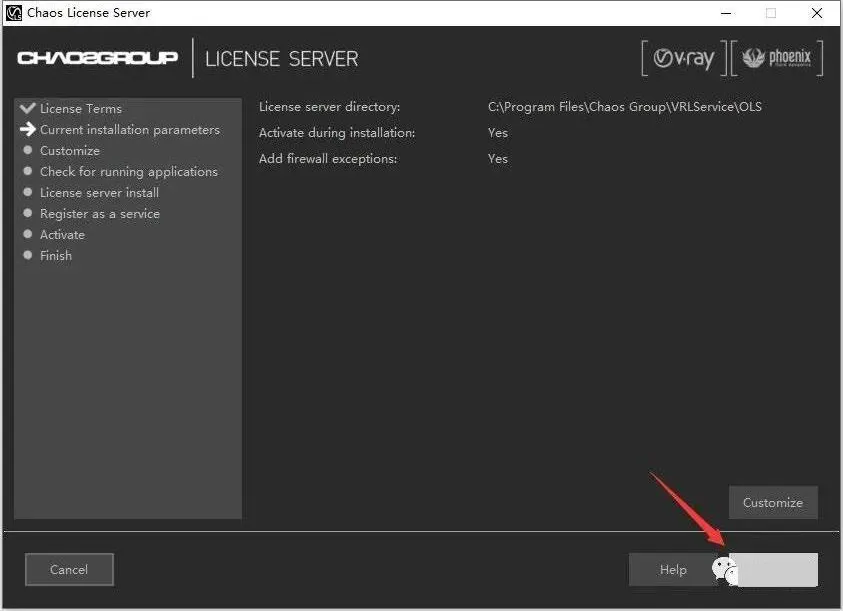Click Yes value for Add firewall exceptions
The image size is (843, 611).
click(498, 159)
